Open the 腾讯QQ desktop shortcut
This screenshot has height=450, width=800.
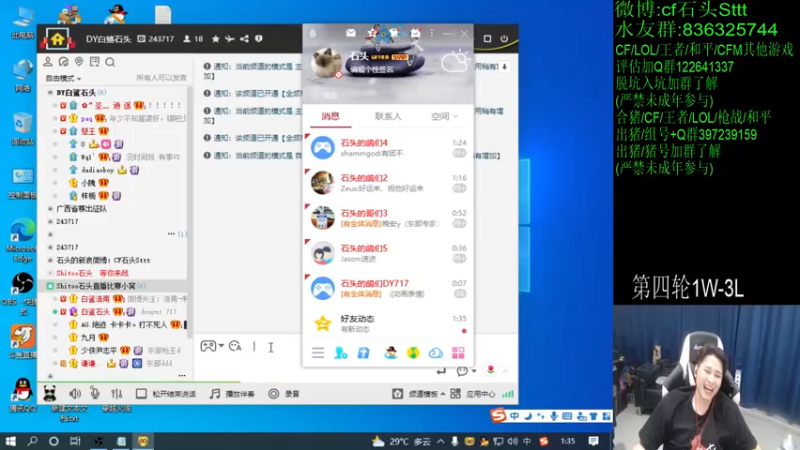point(22,395)
